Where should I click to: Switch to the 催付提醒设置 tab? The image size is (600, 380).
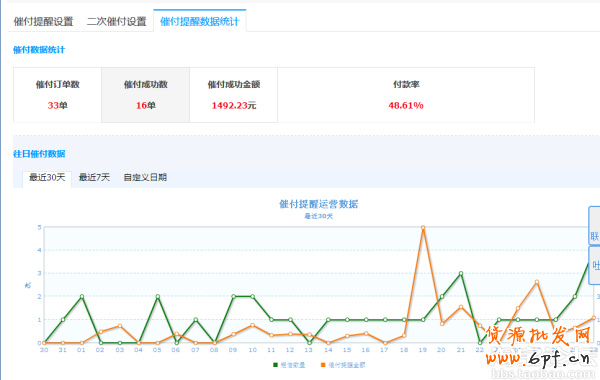(44, 21)
